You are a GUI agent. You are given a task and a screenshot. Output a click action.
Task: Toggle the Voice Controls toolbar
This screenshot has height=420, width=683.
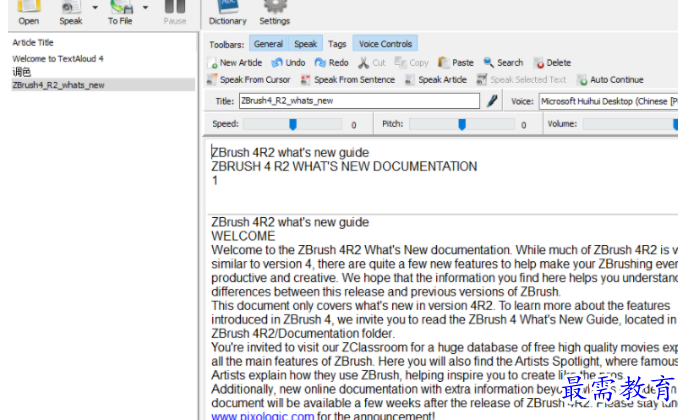click(x=385, y=44)
